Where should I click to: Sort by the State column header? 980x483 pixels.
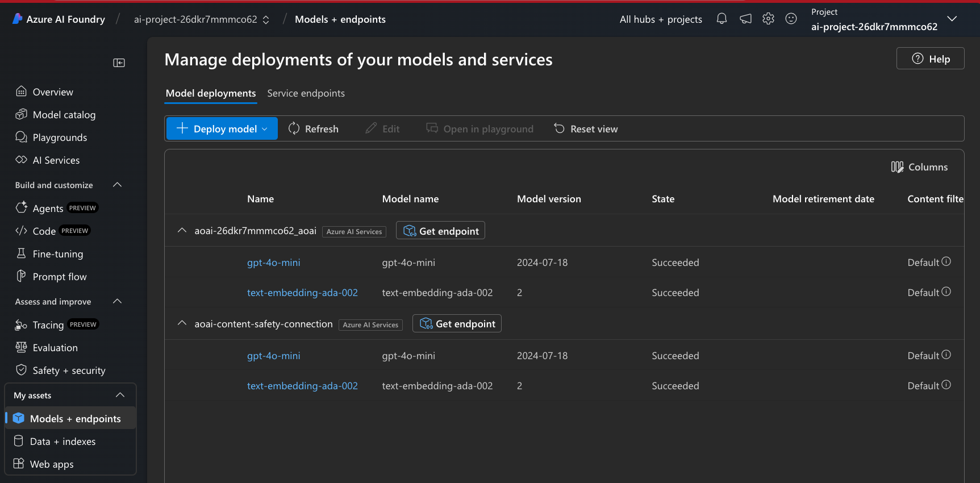click(x=663, y=199)
